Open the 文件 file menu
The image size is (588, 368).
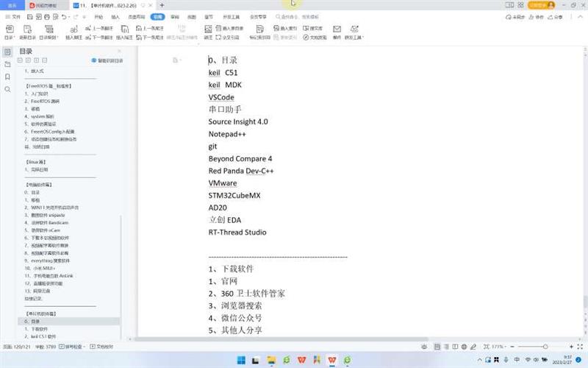coord(13,17)
